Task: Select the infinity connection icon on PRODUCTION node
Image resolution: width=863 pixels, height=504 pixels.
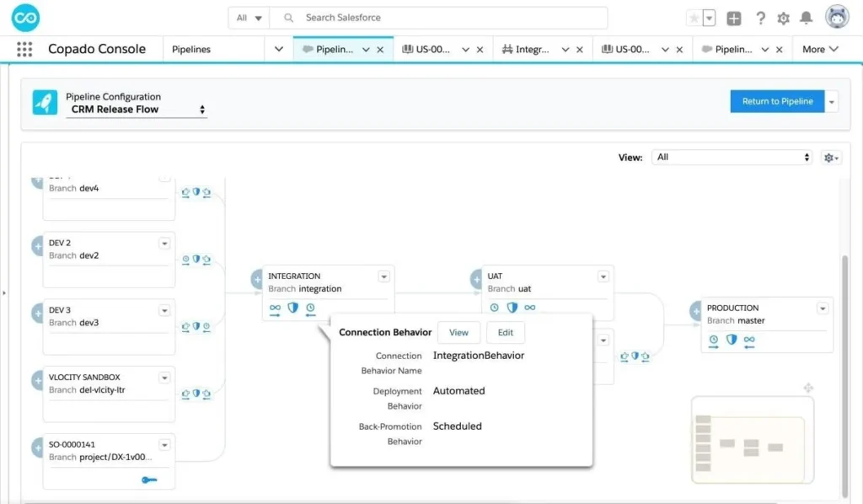Action: [x=748, y=340]
